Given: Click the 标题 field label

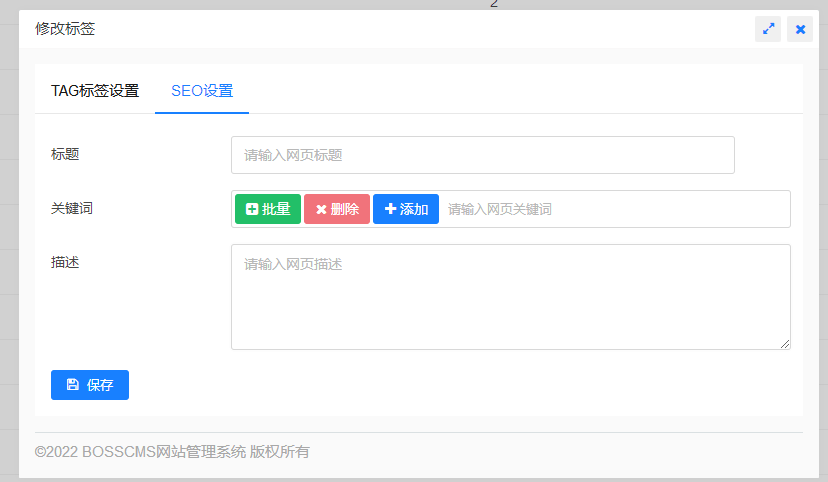Looking at the screenshot, I should click(x=65, y=154).
